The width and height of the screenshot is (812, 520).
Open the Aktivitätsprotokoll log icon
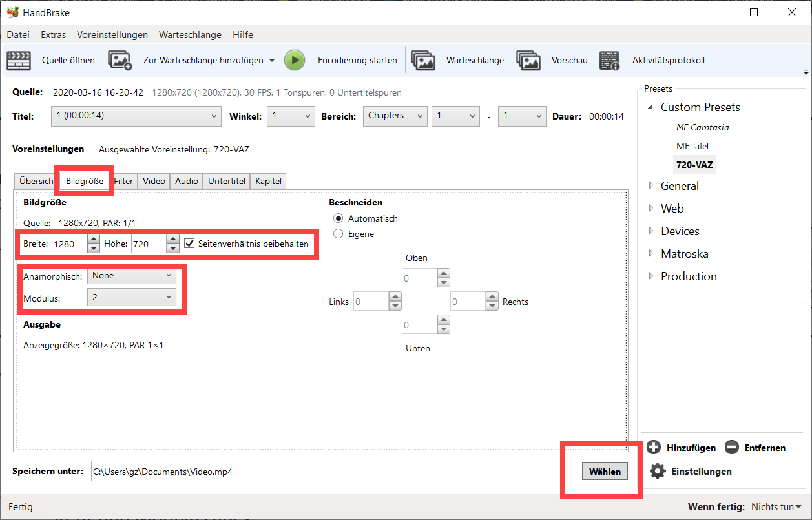[x=609, y=60]
